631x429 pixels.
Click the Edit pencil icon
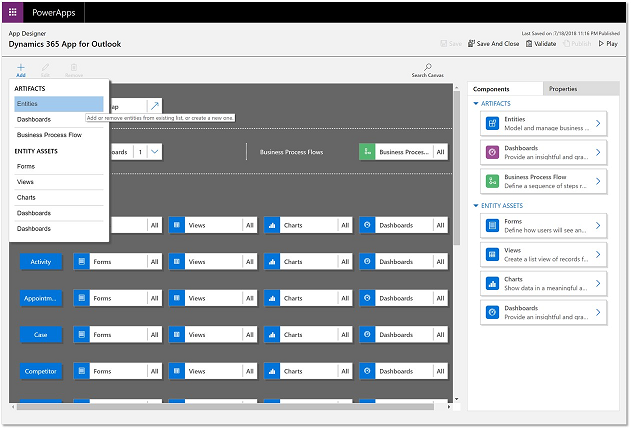tap(45, 67)
